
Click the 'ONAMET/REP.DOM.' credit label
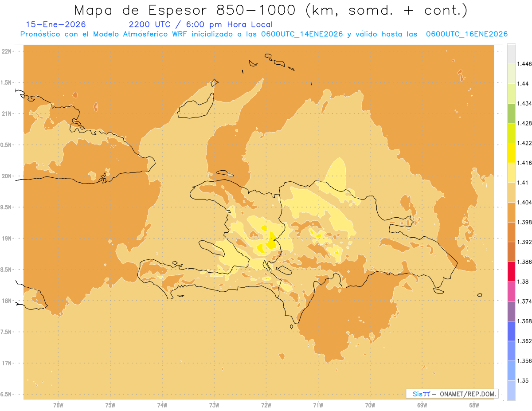click(468, 394)
